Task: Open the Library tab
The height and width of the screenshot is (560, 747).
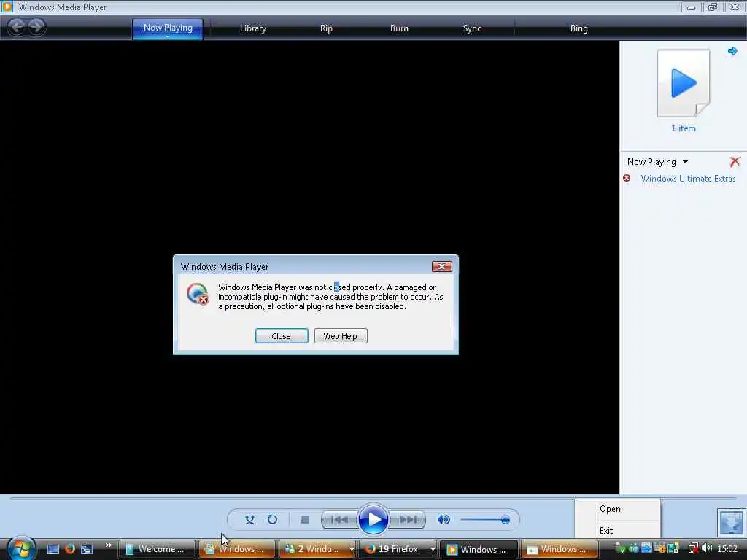Action: 252,28
